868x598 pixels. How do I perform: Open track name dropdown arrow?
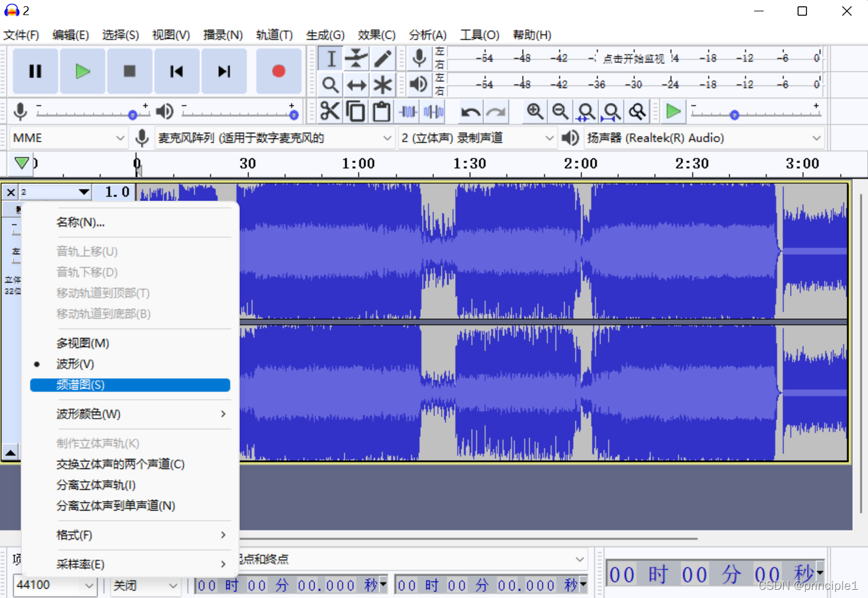(x=84, y=192)
